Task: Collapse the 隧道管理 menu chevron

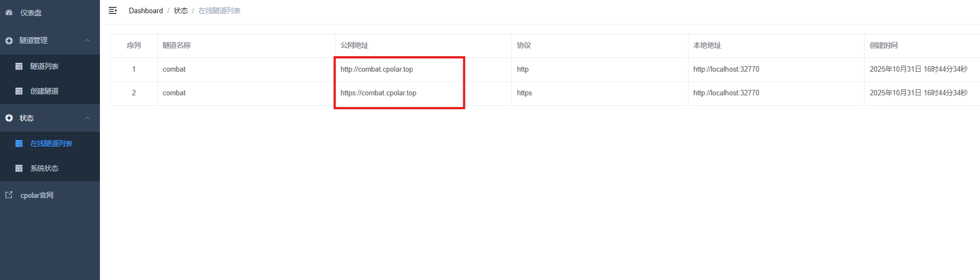Action: point(87,41)
